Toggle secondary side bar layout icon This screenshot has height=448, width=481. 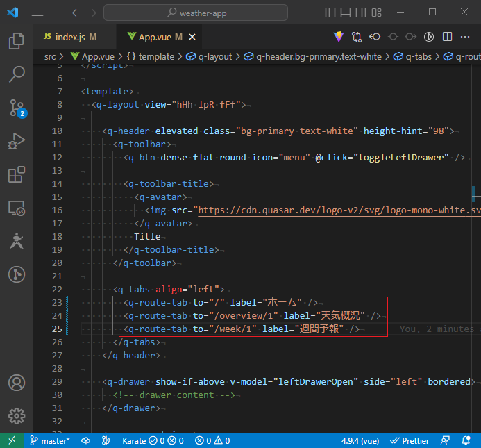pos(361,13)
